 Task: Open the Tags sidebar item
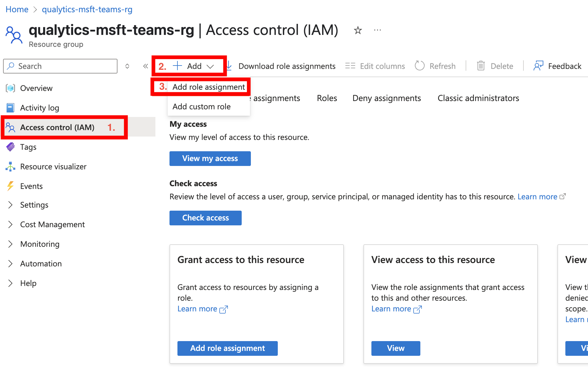[28, 147]
